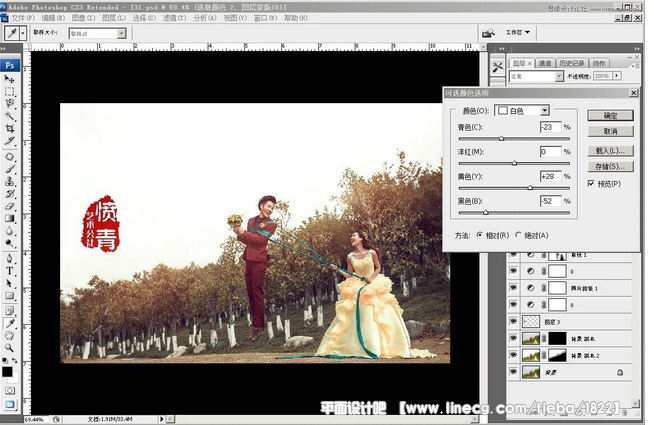Select the Zoom tool
The image size is (654, 425).
(x=9, y=348)
